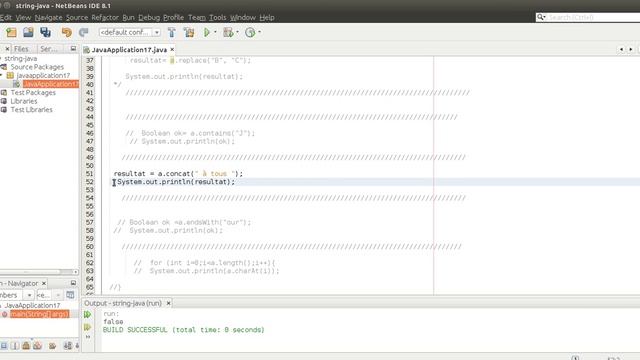The width and height of the screenshot is (640, 360).
Task: Click in the Search (Ctrl+I) field
Action: coord(592,17)
